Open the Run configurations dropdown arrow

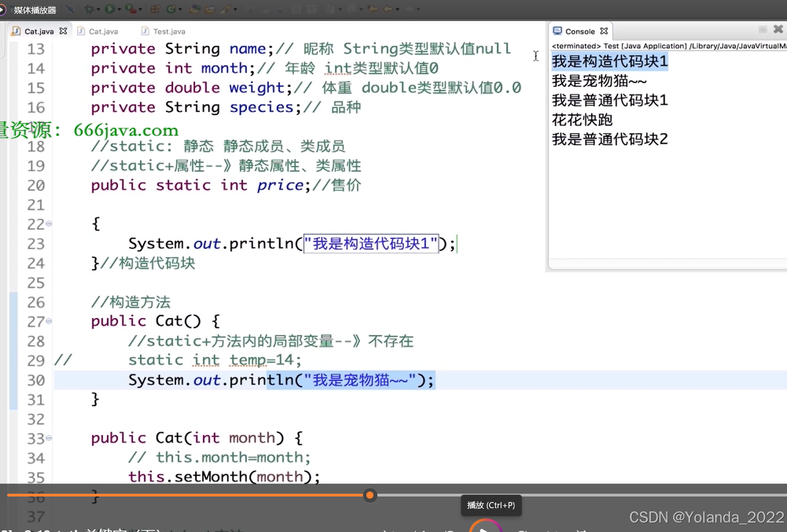pos(119,9)
